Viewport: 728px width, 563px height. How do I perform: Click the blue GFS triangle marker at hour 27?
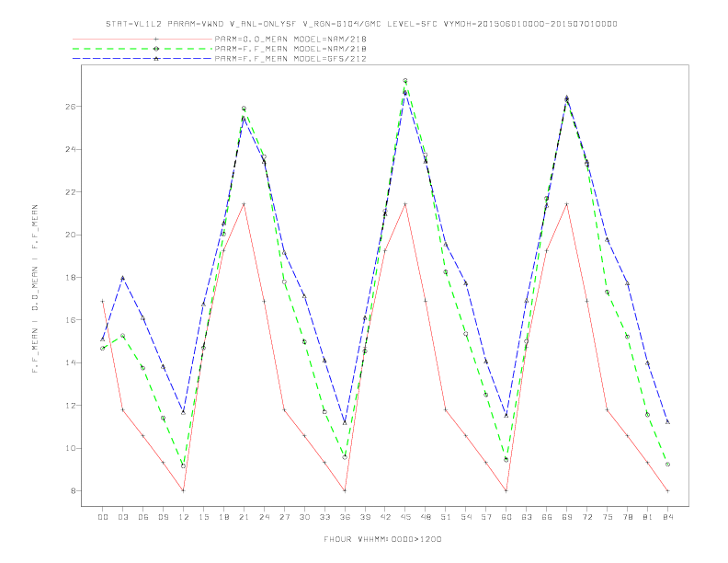pyautogui.click(x=284, y=253)
